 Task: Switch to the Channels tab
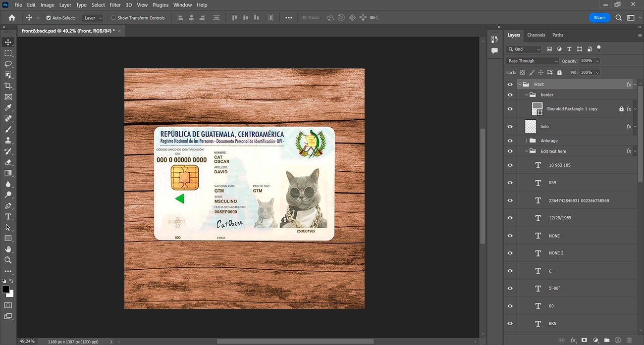[x=536, y=35]
